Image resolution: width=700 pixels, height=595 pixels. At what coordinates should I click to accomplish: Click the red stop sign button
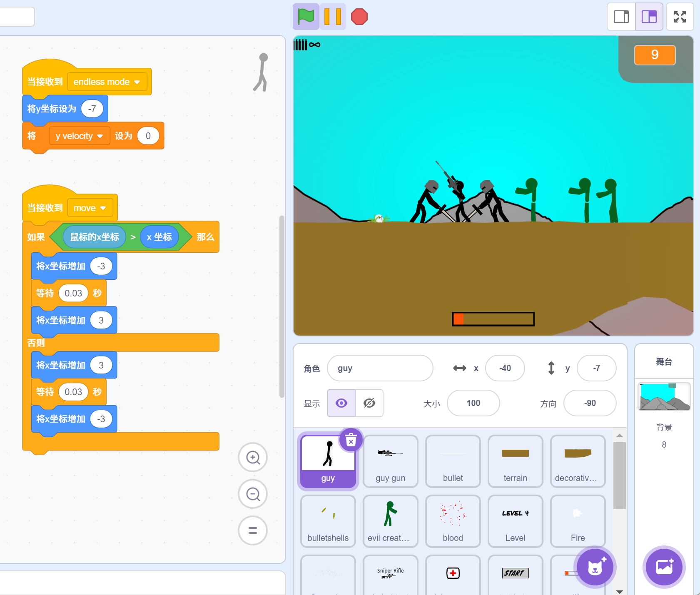click(x=359, y=17)
